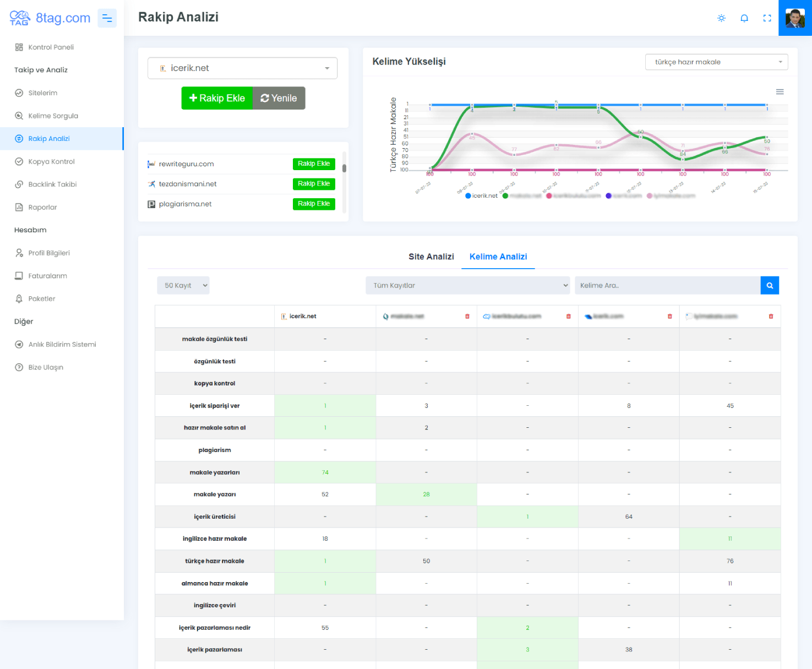
Task: Delete second competitor column trash icon
Action: pyautogui.click(x=467, y=317)
